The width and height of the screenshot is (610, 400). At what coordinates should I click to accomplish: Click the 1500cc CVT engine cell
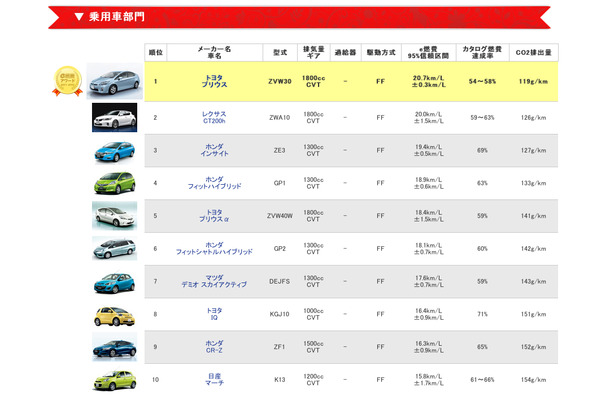tap(314, 347)
